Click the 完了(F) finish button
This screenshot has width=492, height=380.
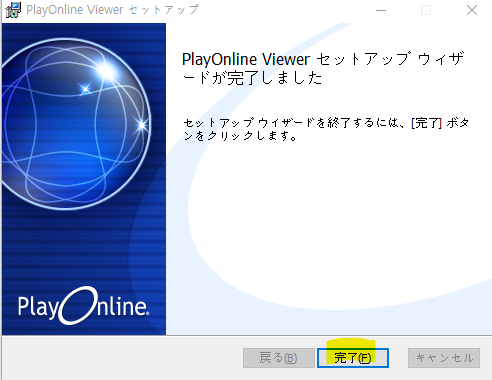(353, 358)
